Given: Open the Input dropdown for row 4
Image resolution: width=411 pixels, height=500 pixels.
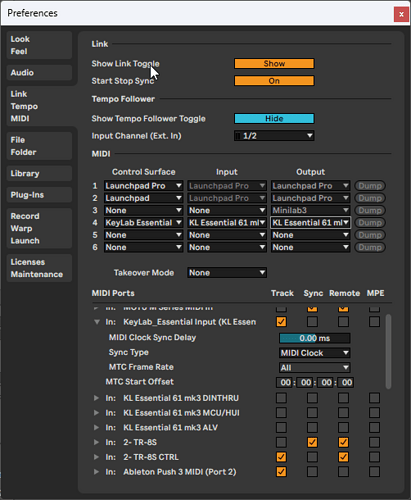Looking at the screenshot, I should click(x=227, y=223).
